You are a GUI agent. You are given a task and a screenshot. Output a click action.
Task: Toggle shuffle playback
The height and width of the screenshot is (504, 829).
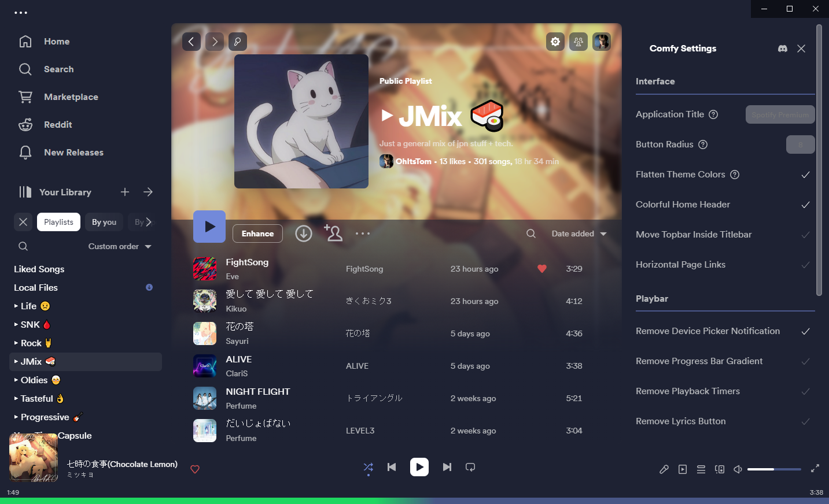click(368, 467)
